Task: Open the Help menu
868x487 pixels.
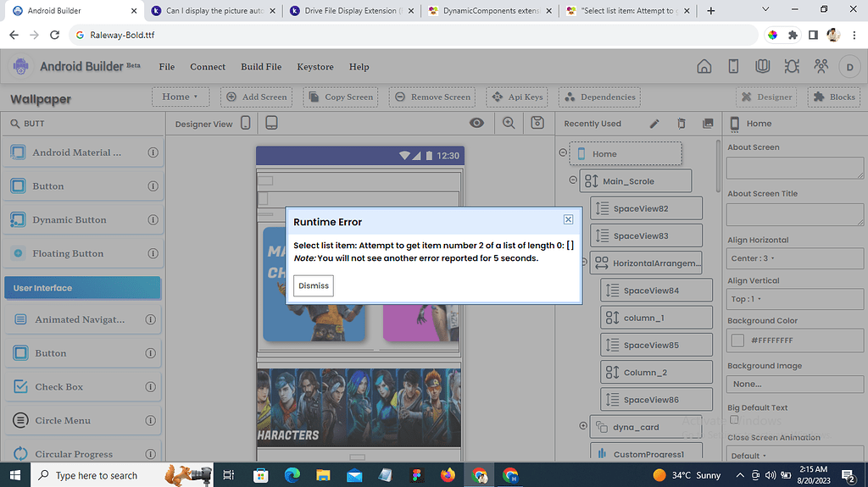Action: [359, 66]
